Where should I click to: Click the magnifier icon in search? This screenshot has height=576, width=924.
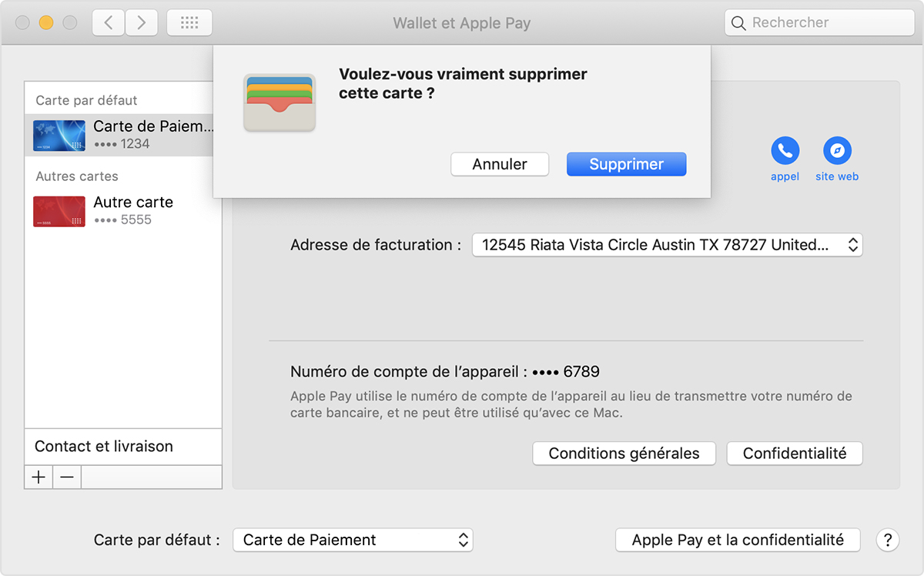(738, 23)
